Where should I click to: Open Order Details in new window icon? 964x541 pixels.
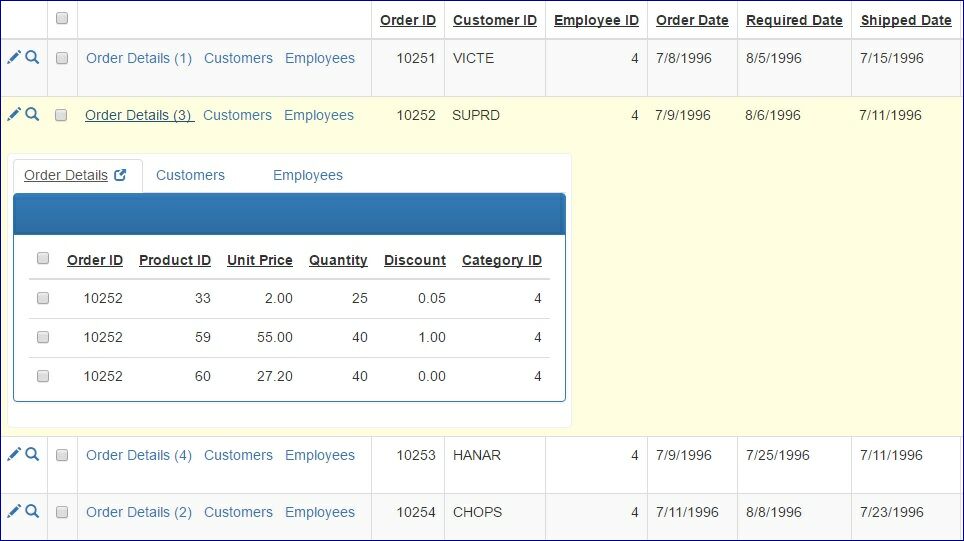coord(121,175)
